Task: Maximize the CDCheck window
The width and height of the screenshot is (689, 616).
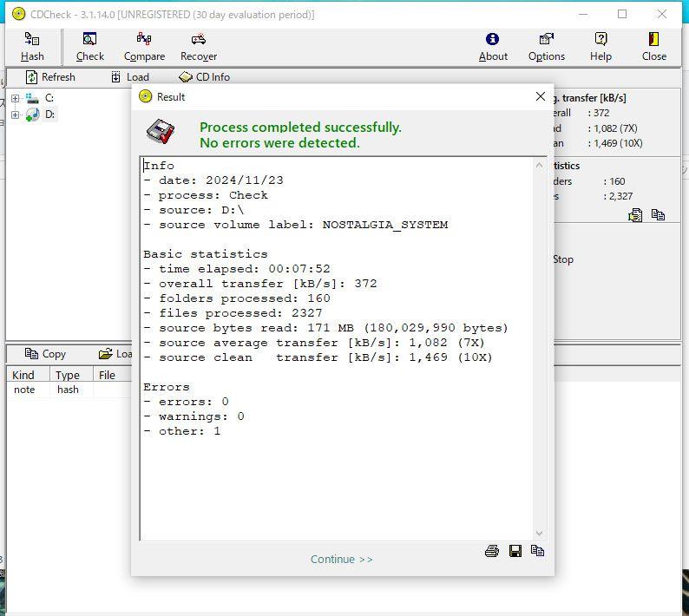Action: pyautogui.click(x=622, y=14)
